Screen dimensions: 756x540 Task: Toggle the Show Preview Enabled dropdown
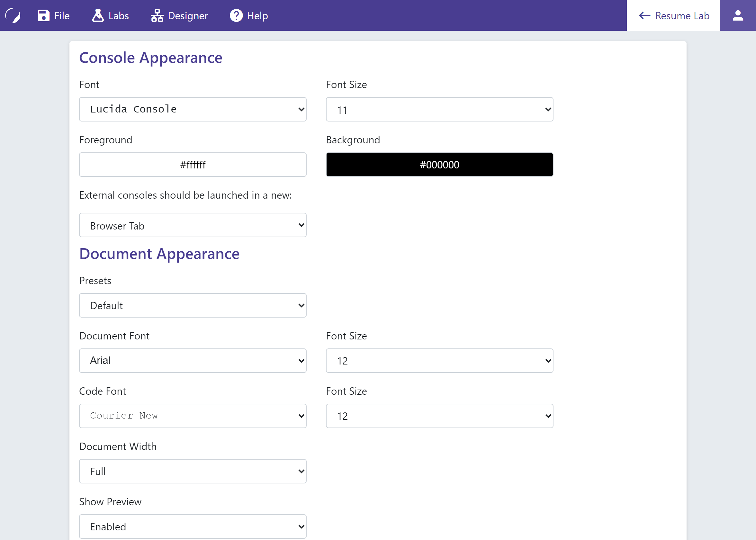point(193,526)
